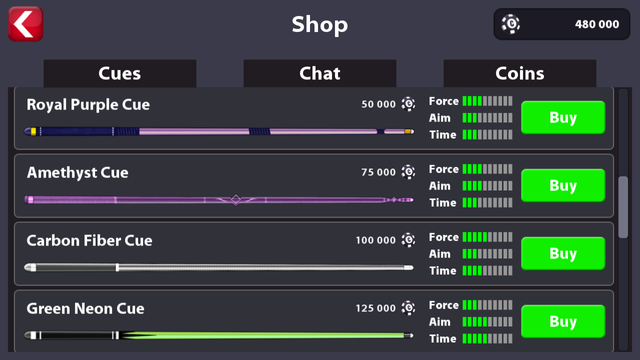This screenshot has height=360, width=640.
Task: Open the Coins tab
Action: click(520, 73)
